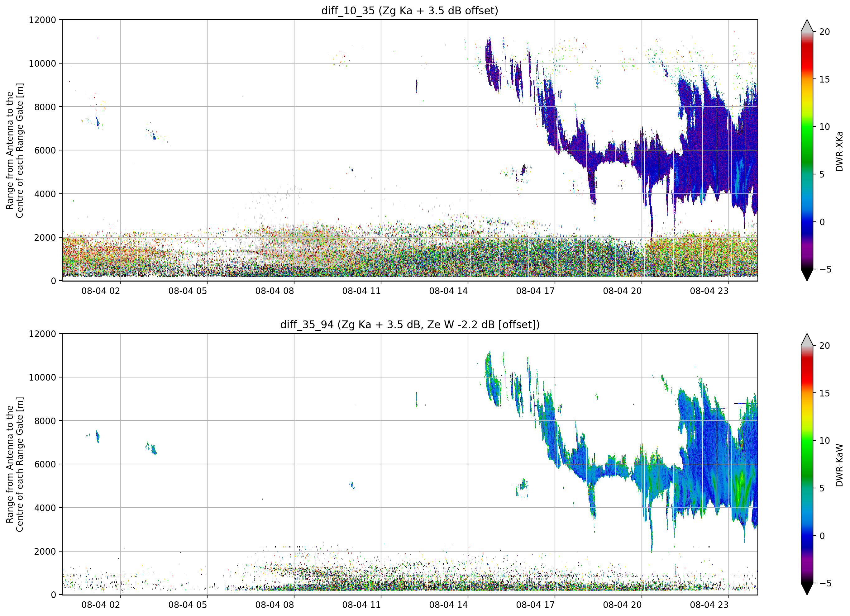
Task: Click the "12000" y-tick of the diff_10_35 plot
Action: pyautogui.click(x=42, y=20)
